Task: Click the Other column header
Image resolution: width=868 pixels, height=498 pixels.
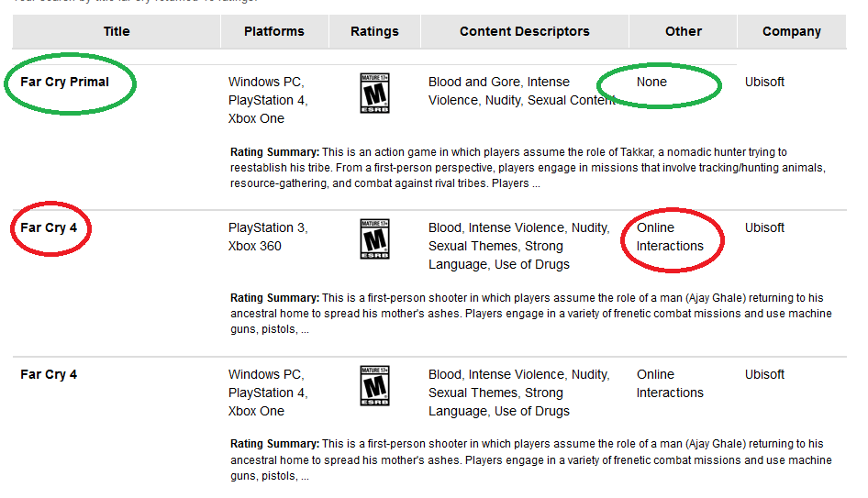Action: 684,31
